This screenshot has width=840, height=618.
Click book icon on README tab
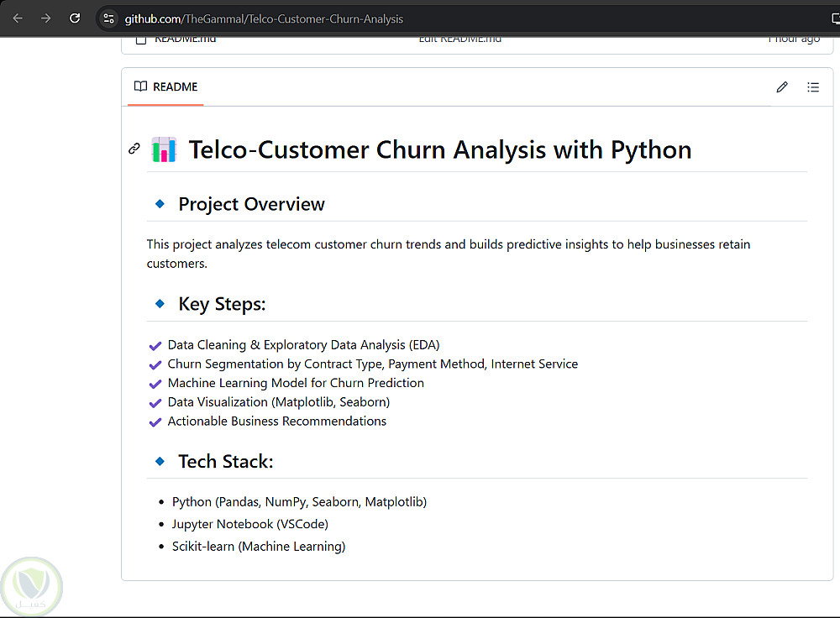[140, 86]
